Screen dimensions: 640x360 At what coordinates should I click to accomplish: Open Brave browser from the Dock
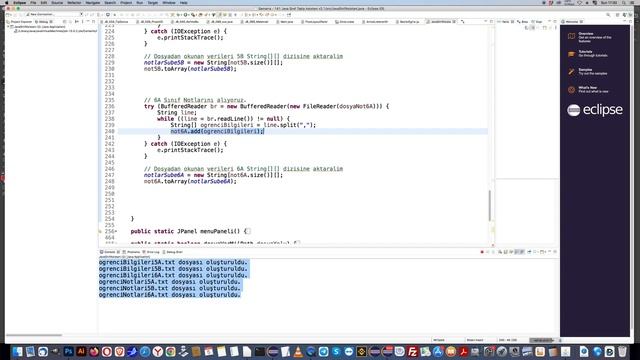119,351
